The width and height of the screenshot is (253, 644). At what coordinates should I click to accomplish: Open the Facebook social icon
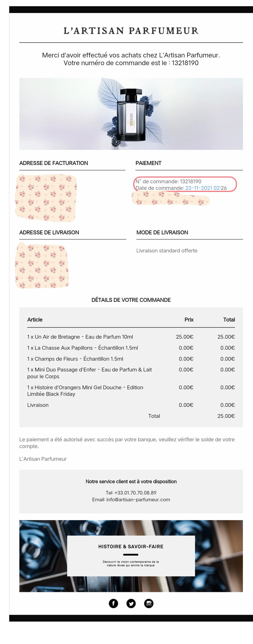(x=113, y=603)
